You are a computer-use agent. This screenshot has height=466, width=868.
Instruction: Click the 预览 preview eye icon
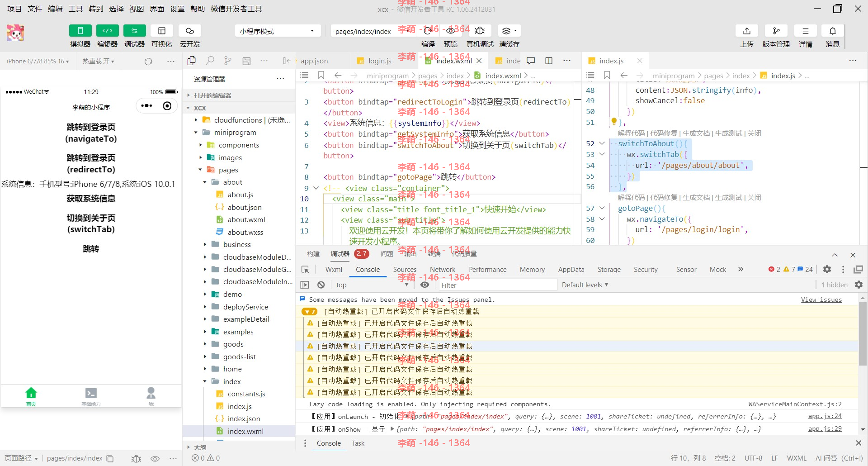pos(451,31)
